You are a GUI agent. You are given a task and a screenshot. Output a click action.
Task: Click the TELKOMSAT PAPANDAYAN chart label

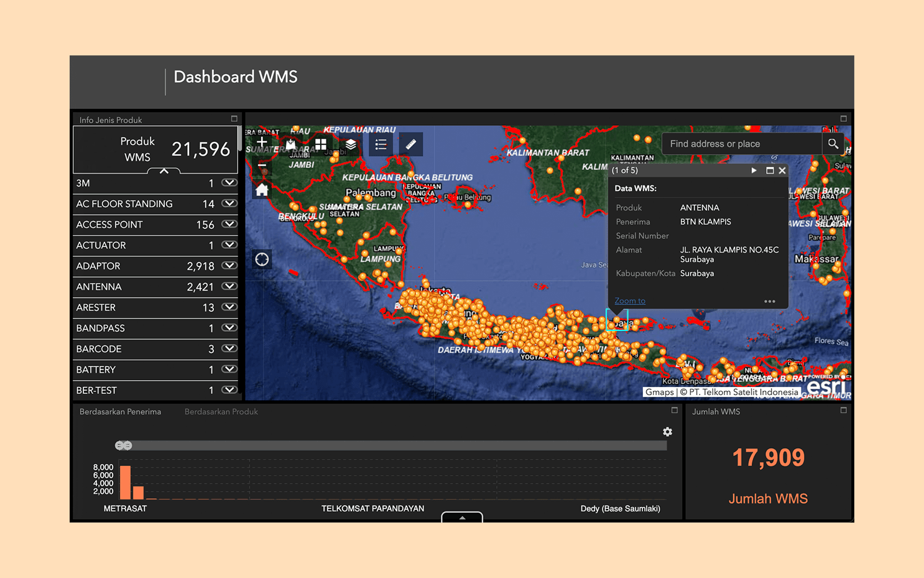(373, 508)
